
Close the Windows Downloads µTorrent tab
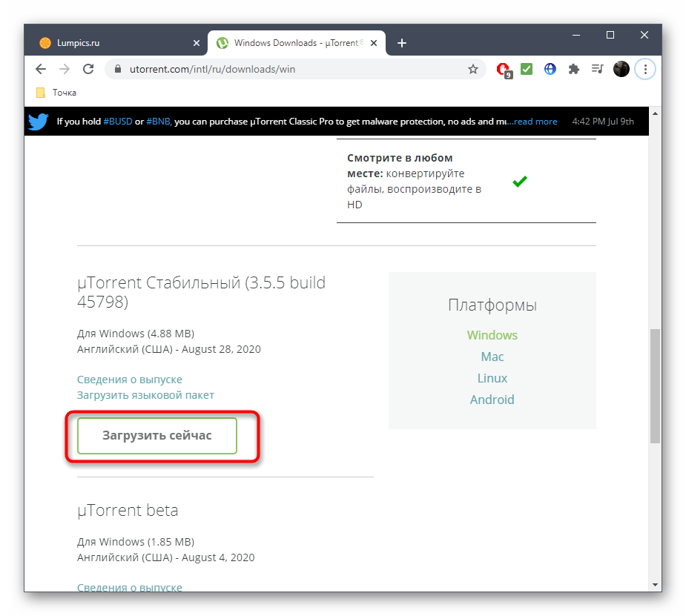coord(374,43)
